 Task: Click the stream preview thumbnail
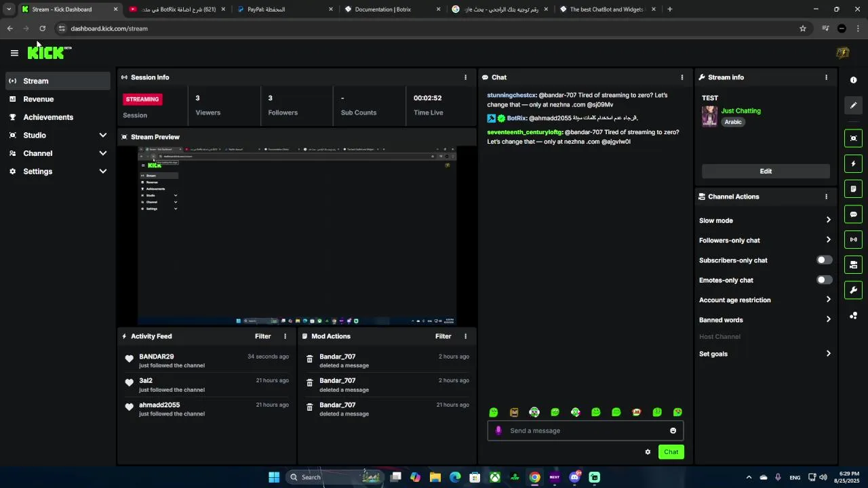point(297,235)
